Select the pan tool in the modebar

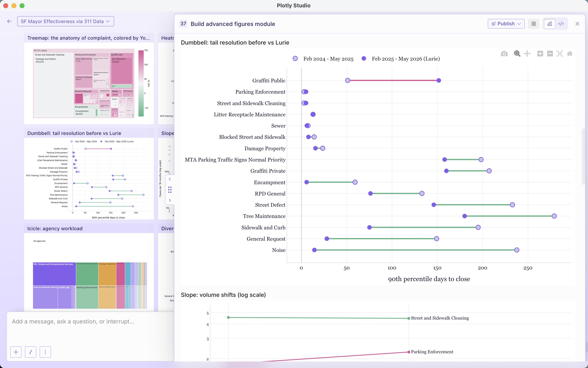(x=527, y=54)
